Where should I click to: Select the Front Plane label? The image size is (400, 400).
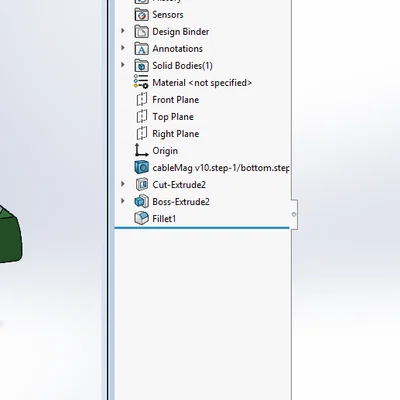[x=176, y=100]
